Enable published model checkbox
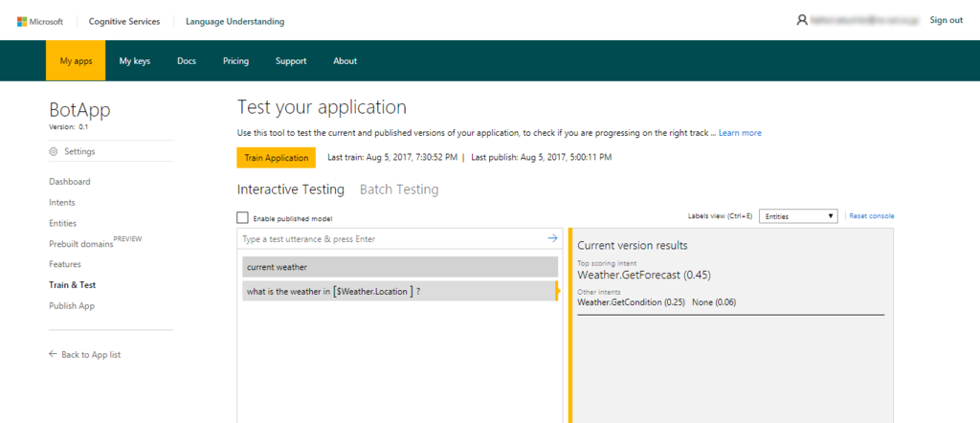 pos(242,217)
